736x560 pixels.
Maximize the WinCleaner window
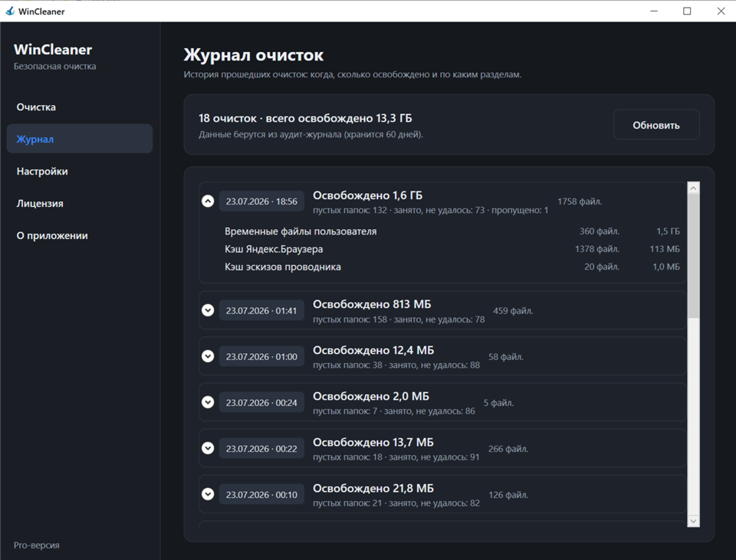(x=687, y=11)
